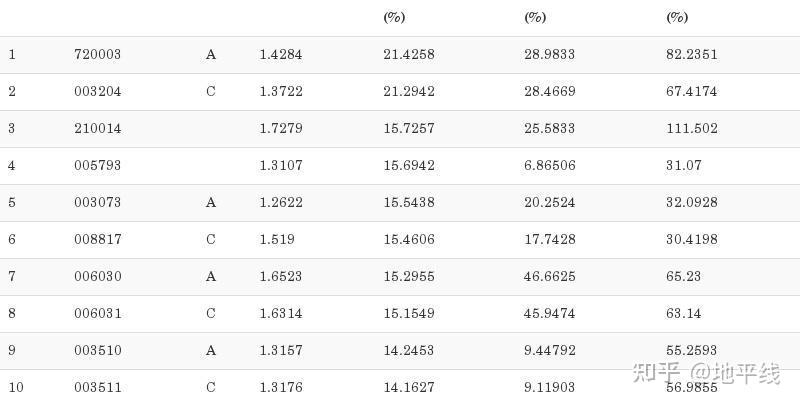This screenshot has height=406, width=800.
Task: Select fund code 008817
Action: [97, 239]
